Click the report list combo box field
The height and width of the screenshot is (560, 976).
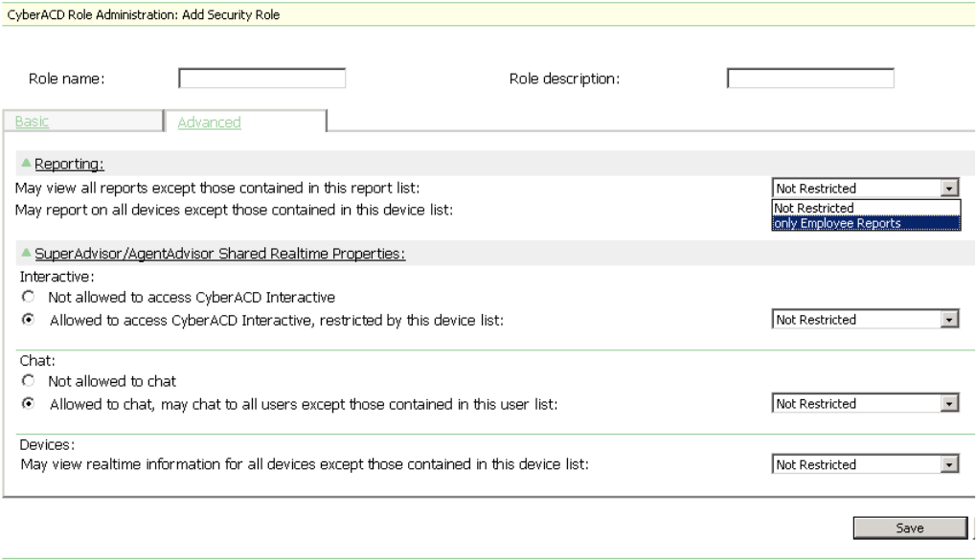[x=855, y=189]
